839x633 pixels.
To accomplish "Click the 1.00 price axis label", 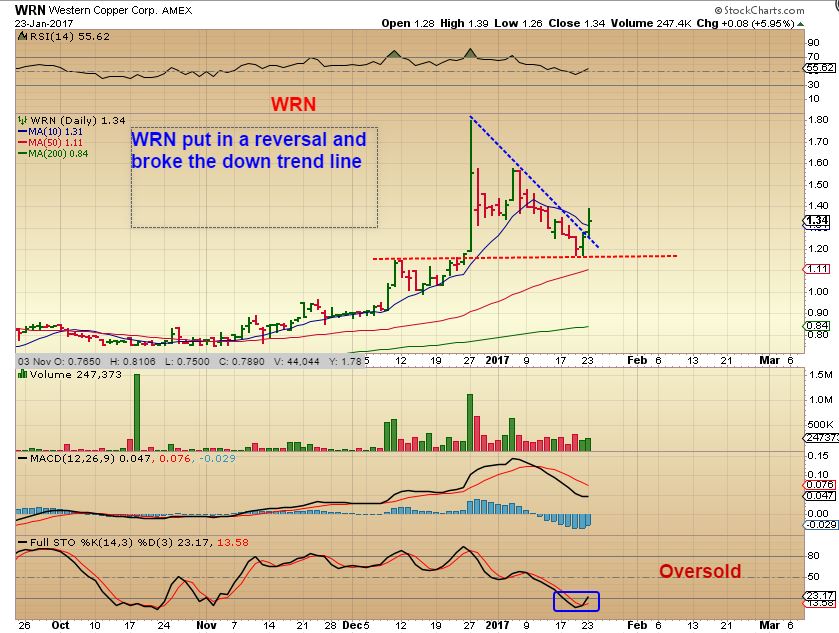I will coord(818,292).
